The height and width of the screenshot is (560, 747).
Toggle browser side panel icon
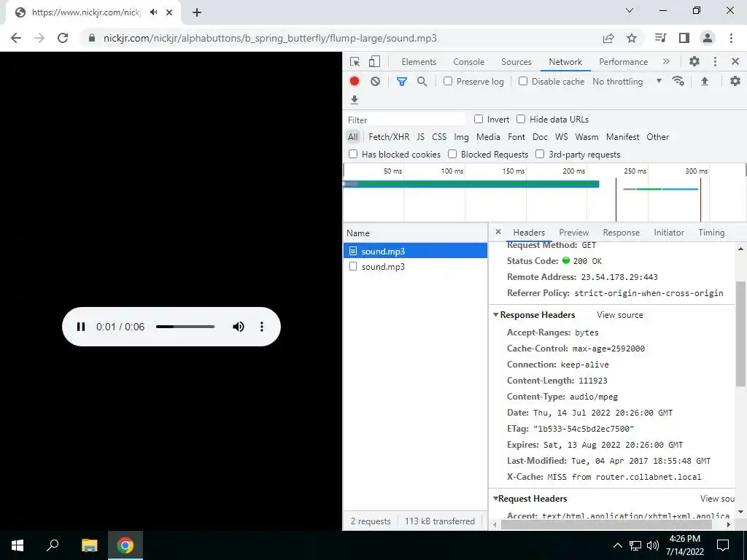684,38
